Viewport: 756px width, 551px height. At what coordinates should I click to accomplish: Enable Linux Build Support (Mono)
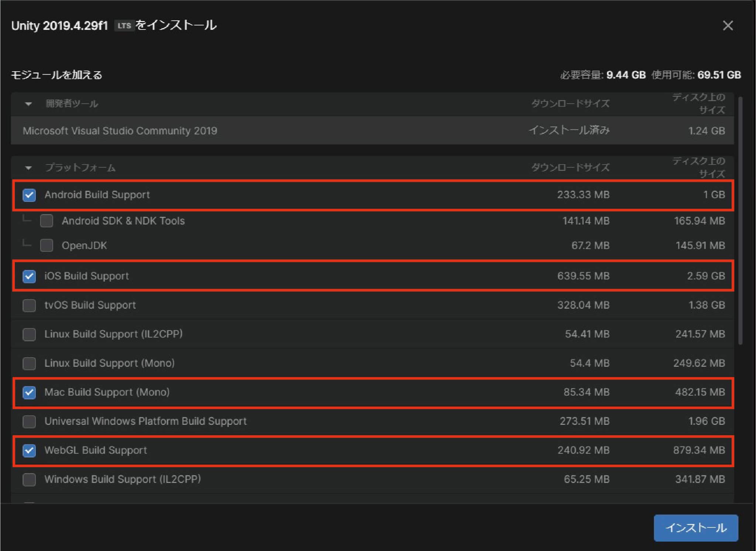point(30,363)
